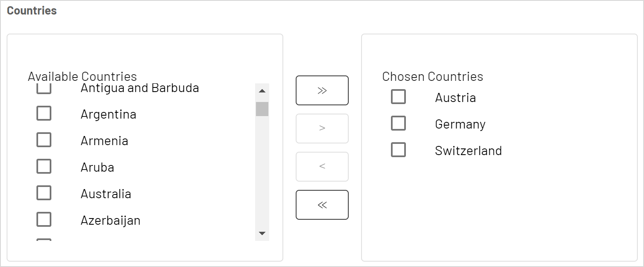This screenshot has height=267, width=644.
Task: Select the Germany checkbox
Action: coord(398,123)
